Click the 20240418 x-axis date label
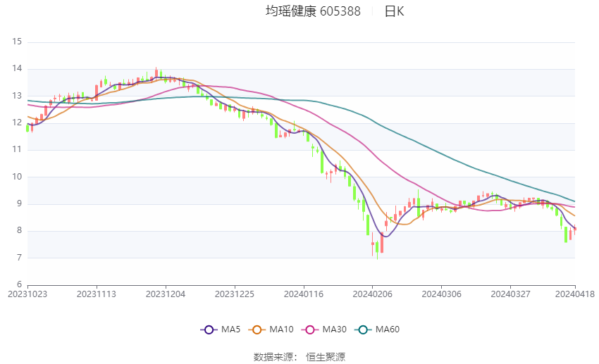Viewport: 599px width, 364px height. (575, 294)
